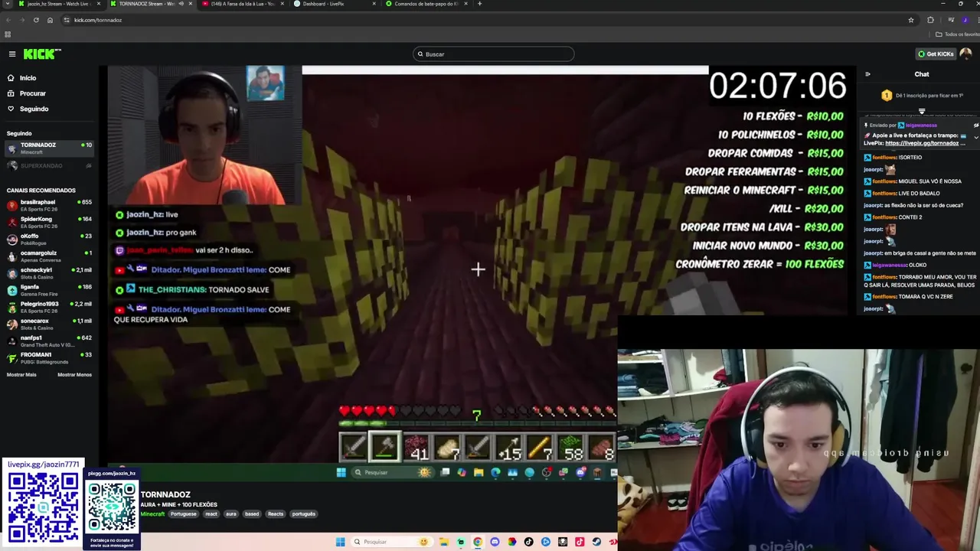Screen dimensions: 980x551
Task: Click the Portuguese tag below stream
Action: click(x=184, y=514)
